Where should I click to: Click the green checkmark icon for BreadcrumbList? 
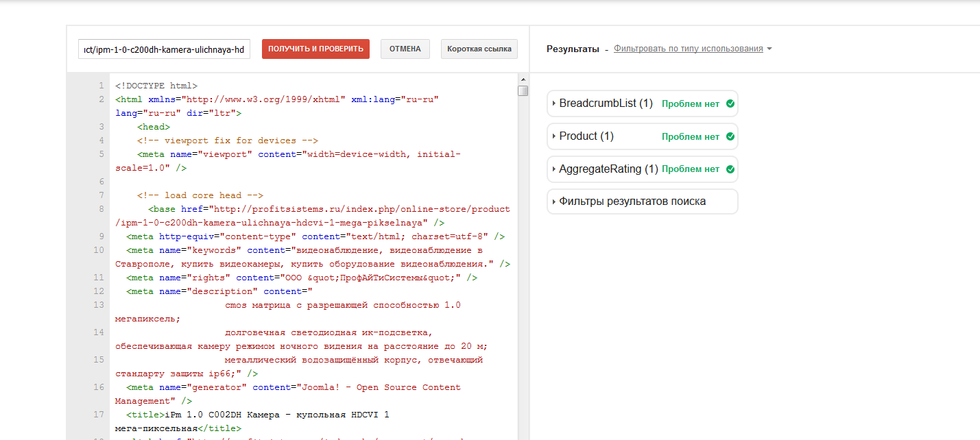coord(730,104)
